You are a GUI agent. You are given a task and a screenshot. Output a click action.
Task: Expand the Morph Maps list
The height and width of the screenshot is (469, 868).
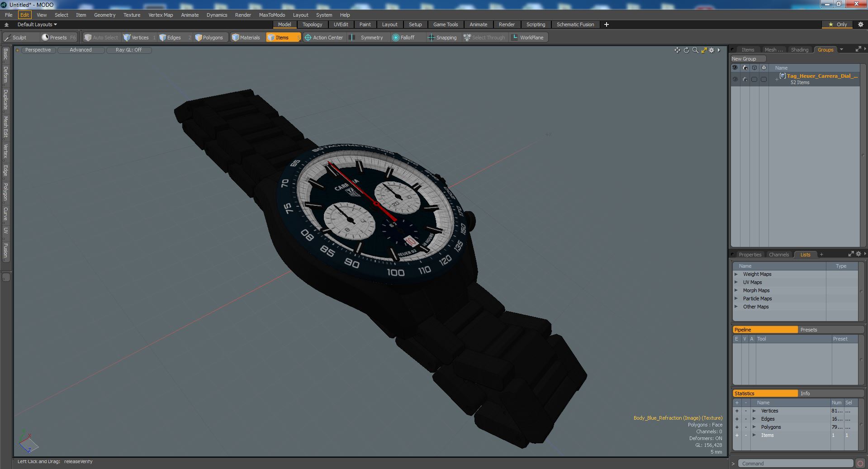click(x=736, y=290)
